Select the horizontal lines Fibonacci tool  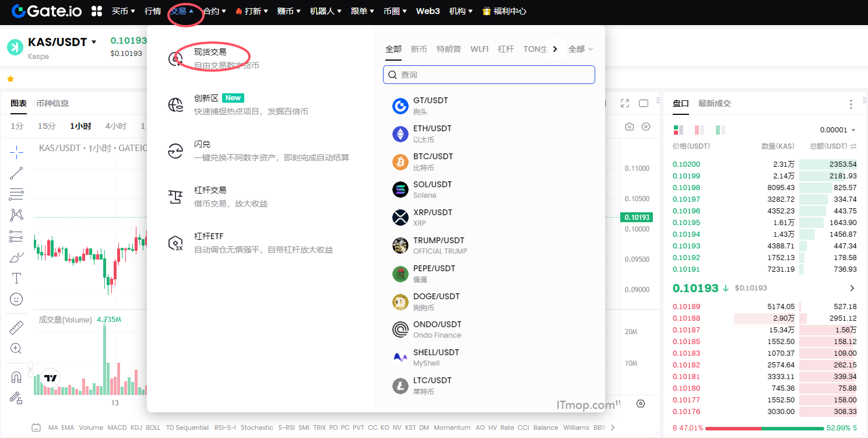[x=16, y=194]
